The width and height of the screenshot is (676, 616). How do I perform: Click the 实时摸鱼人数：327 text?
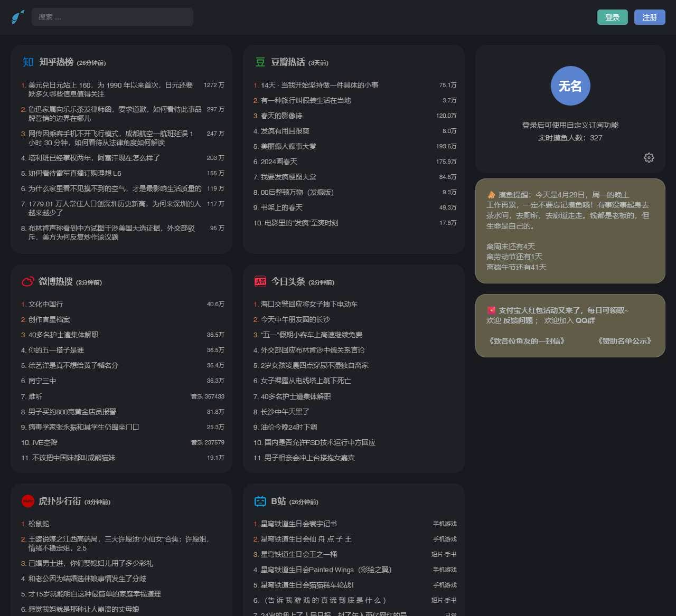570,138
